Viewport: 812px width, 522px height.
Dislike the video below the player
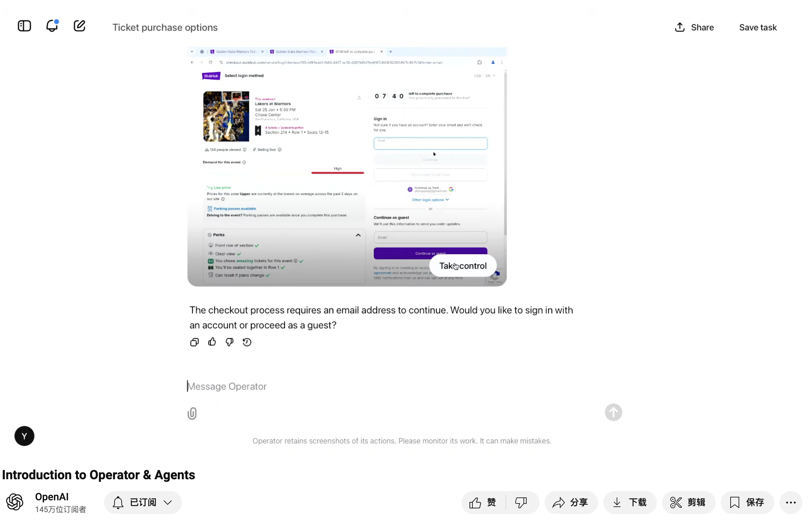point(521,503)
